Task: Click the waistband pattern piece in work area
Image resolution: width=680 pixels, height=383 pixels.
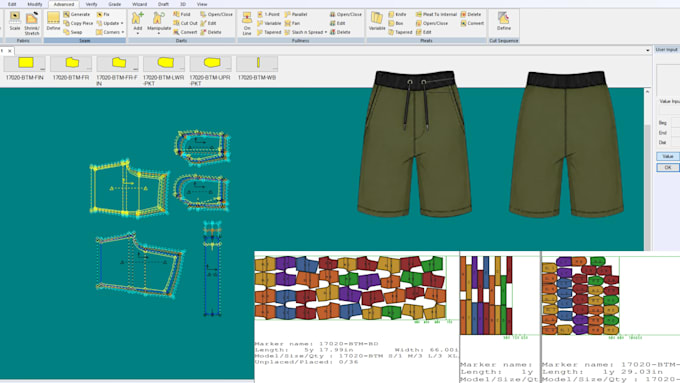Action: 212,269
